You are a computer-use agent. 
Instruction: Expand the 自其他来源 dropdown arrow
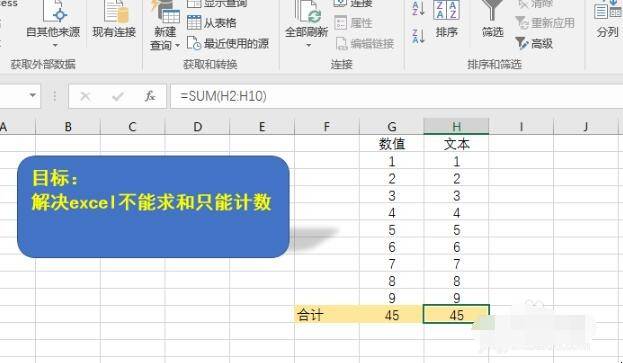point(55,45)
